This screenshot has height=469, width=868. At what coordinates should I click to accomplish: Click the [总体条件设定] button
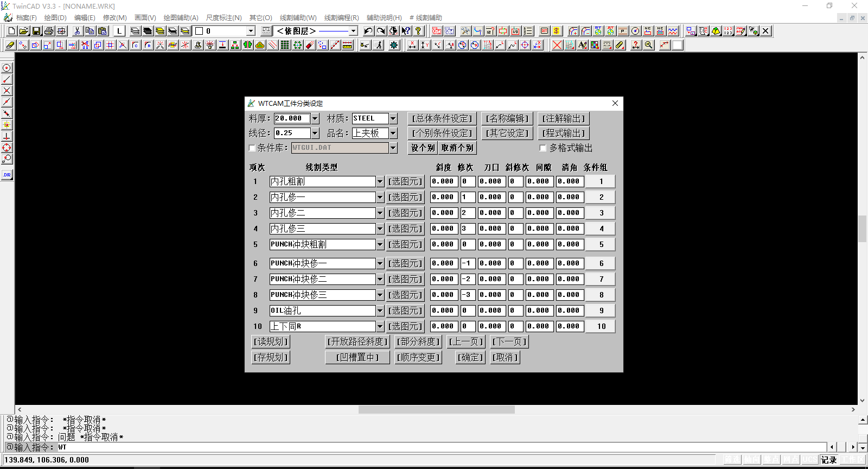[x=442, y=118]
